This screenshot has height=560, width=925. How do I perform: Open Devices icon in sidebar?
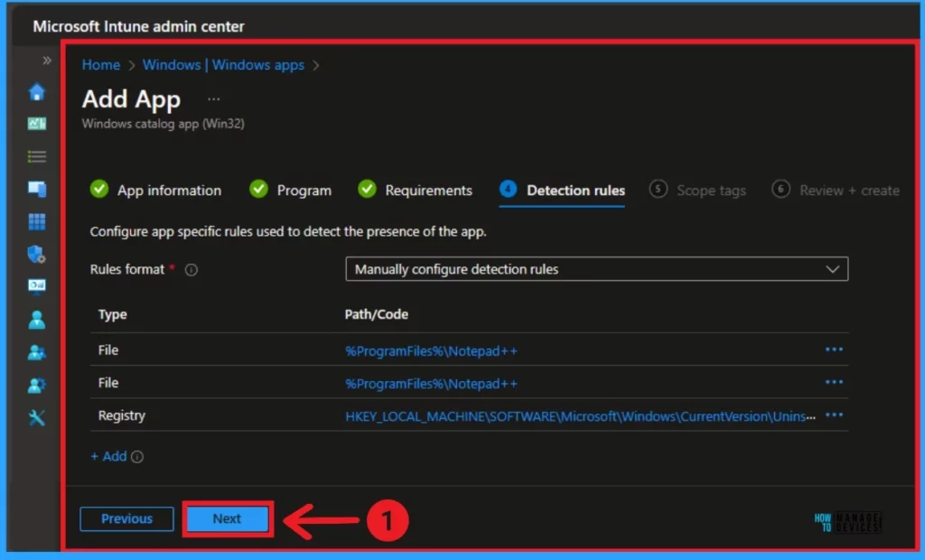tap(36, 189)
